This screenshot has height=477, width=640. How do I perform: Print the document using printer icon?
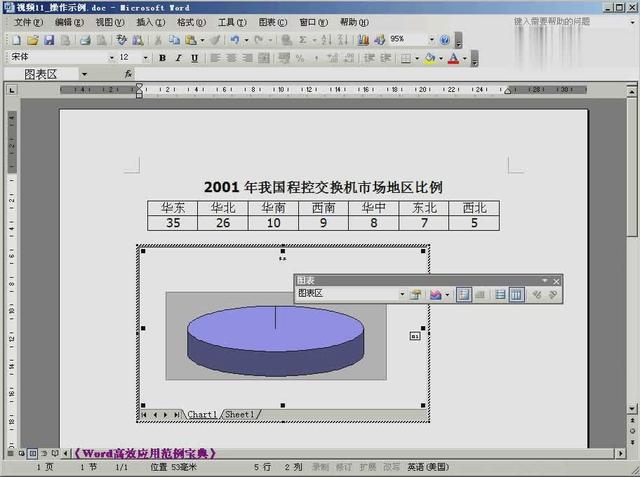pos(85,40)
